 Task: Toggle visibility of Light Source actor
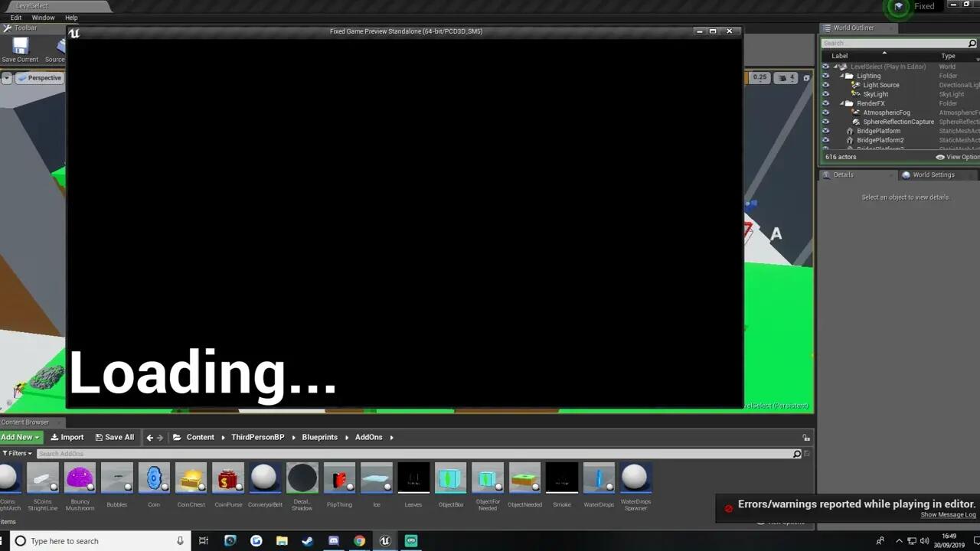pyautogui.click(x=825, y=85)
